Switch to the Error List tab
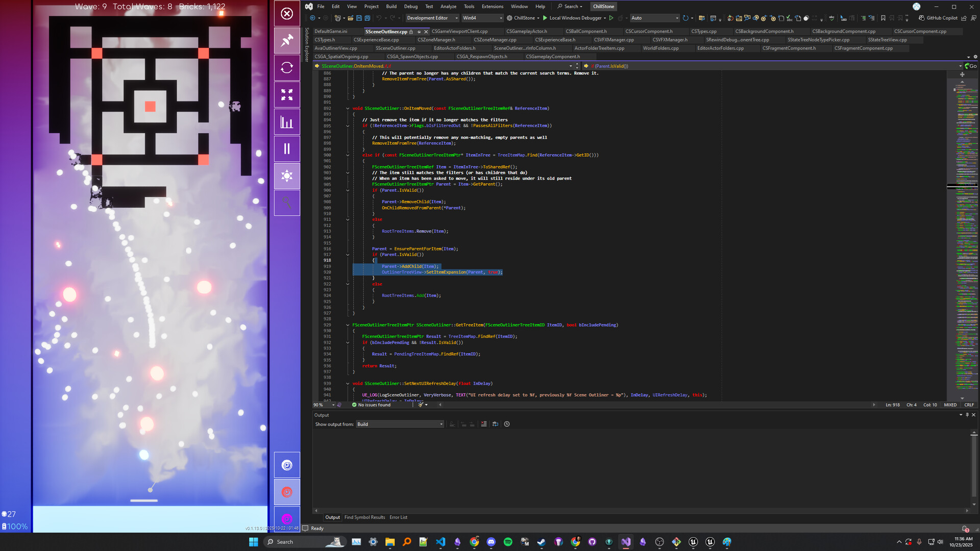 point(398,517)
